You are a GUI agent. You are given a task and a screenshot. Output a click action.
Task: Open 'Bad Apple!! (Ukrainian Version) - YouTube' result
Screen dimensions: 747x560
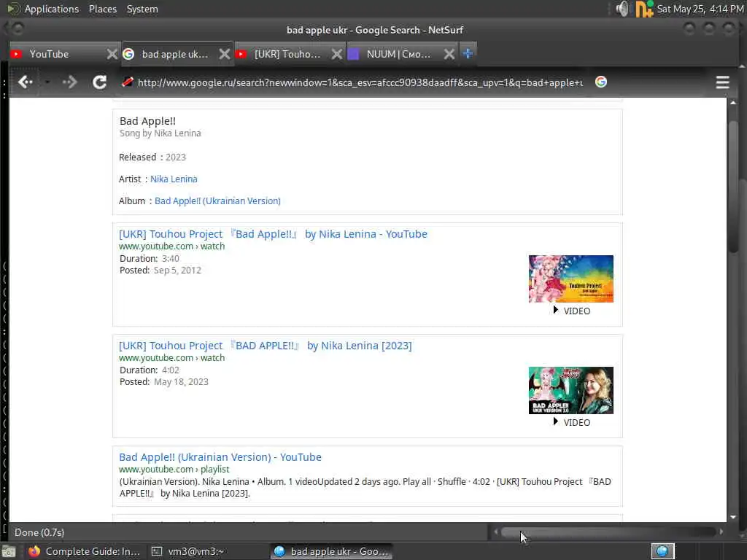click(x=220, y=456)
